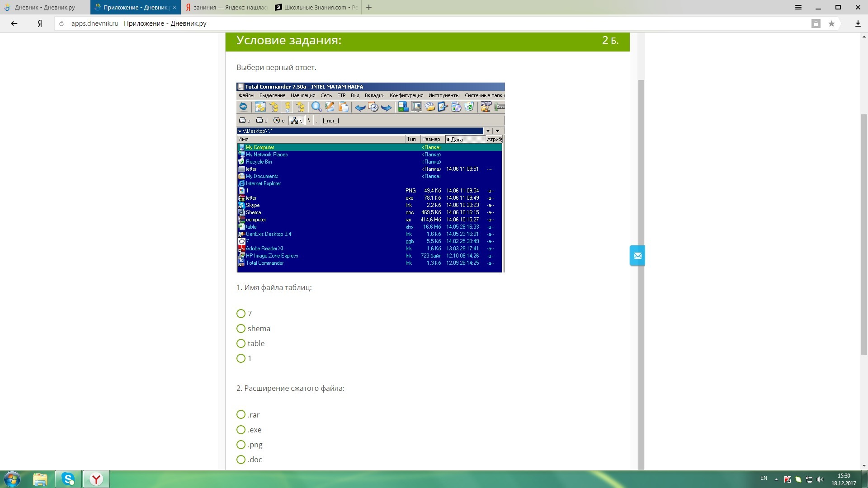Viewport: 868px width, 488px height.
Task: Open Skype from the taskbar
Action: pos(68,479)
